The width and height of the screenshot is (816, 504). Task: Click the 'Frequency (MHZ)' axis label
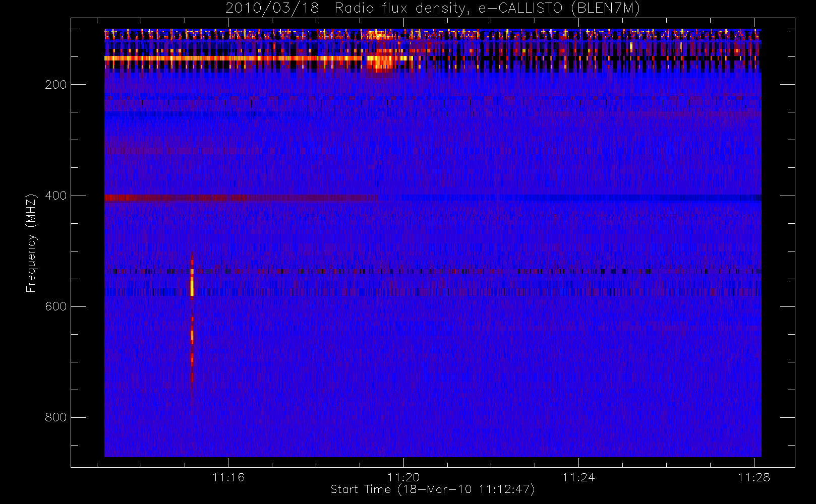click(31, 243)
